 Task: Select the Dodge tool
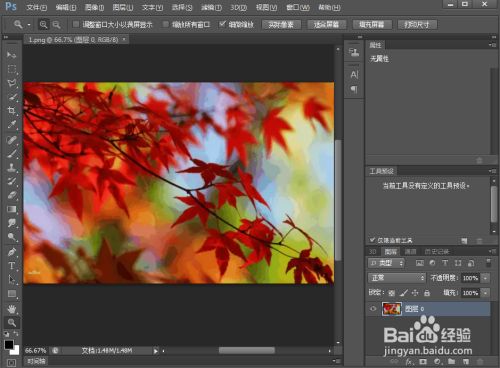[12, 237]
